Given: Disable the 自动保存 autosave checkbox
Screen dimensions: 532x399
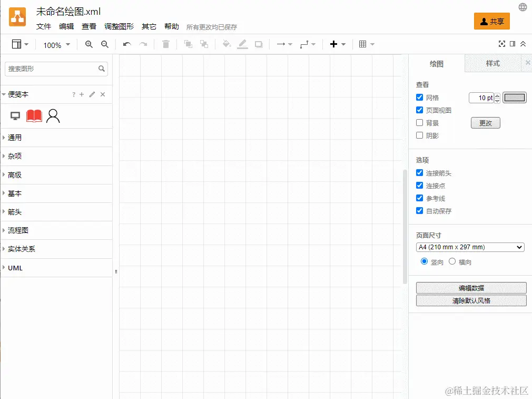Looking at the screenshot, I should click(x=420, y=210).
